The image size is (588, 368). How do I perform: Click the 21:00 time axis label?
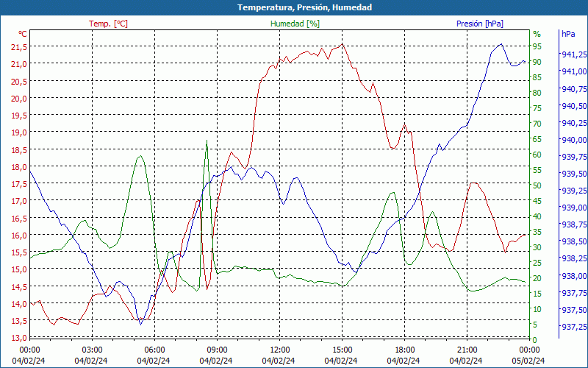click(467, 350)
